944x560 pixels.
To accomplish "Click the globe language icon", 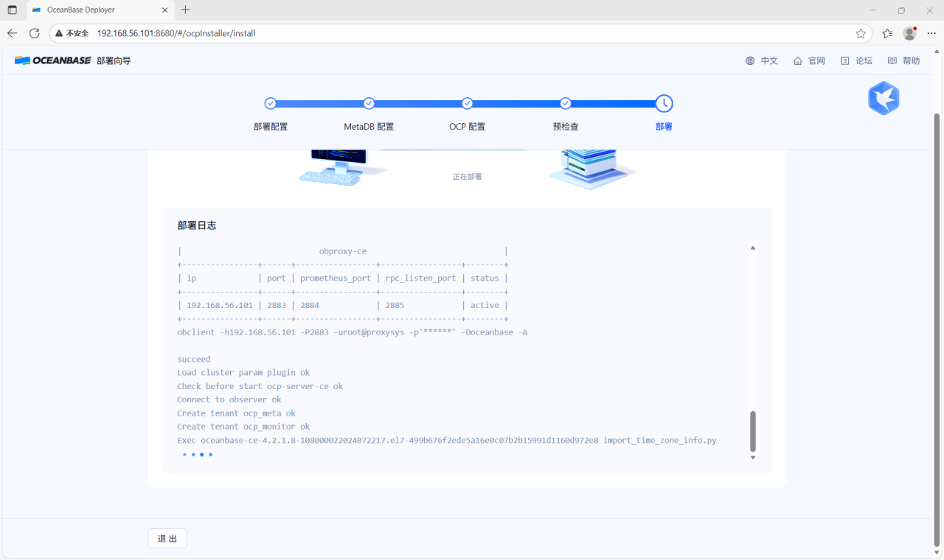I will point(750,61).
